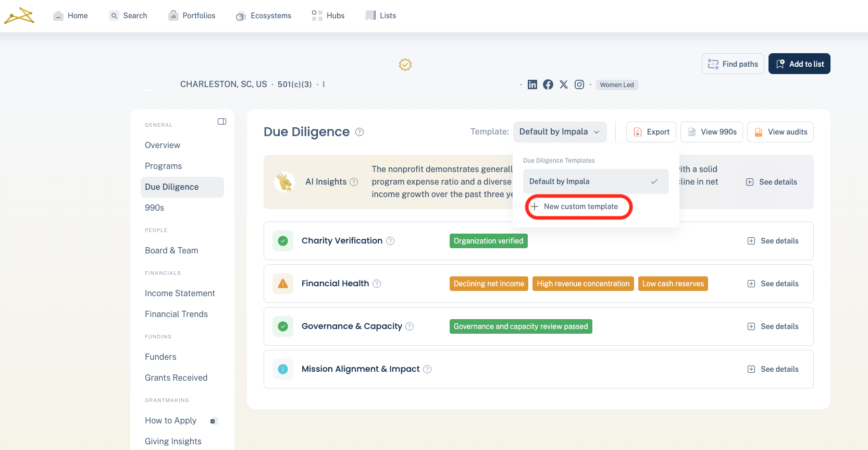Viewport: 868px width, 450px height.
Task: Open the Facebook profile icon
Action: pos(548,84)
